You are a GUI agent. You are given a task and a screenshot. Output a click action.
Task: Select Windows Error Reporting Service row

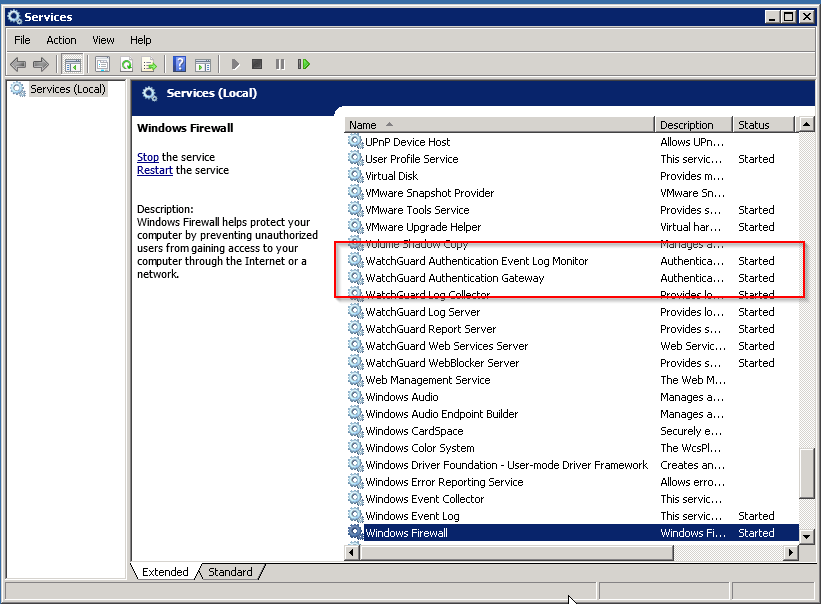572,482
